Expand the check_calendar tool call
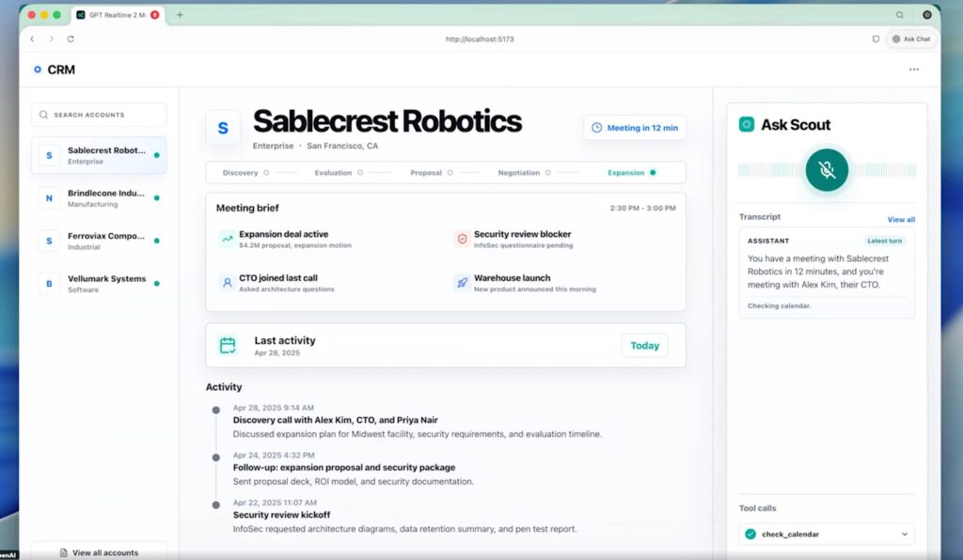963x560 pixels. click(904, 535)
